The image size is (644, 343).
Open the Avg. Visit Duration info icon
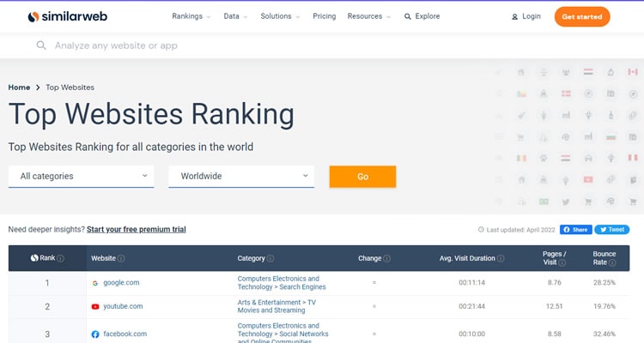[x=501, y=258]
